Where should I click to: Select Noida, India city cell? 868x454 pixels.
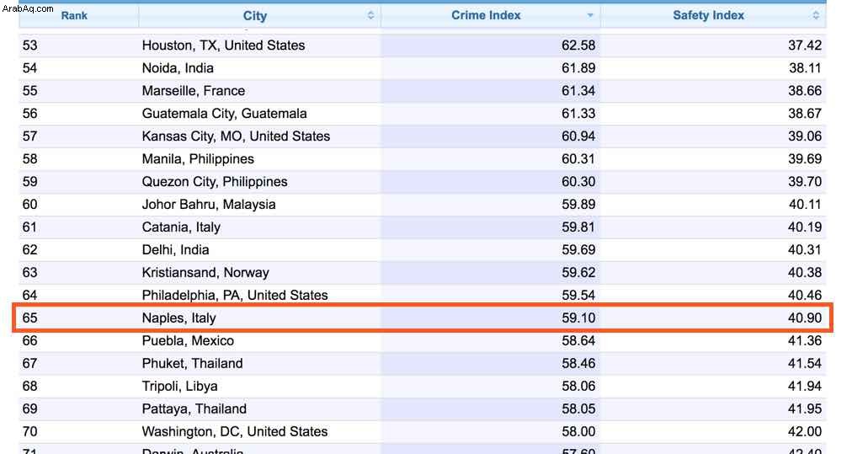coord(178,68)
